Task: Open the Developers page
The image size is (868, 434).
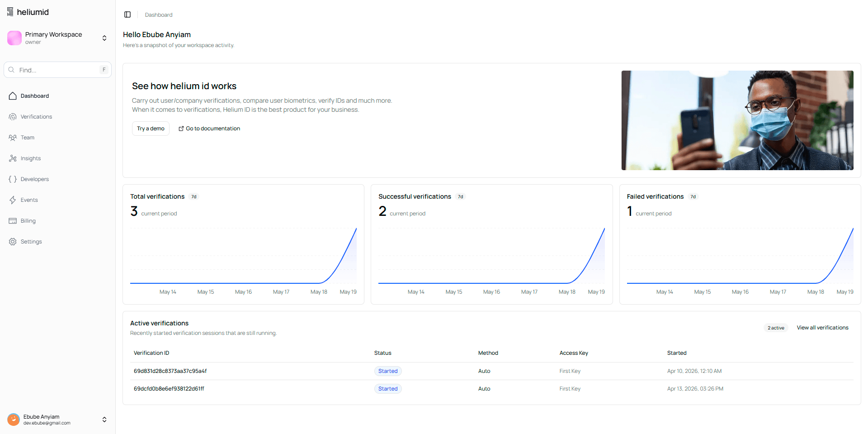Action: 57,179
